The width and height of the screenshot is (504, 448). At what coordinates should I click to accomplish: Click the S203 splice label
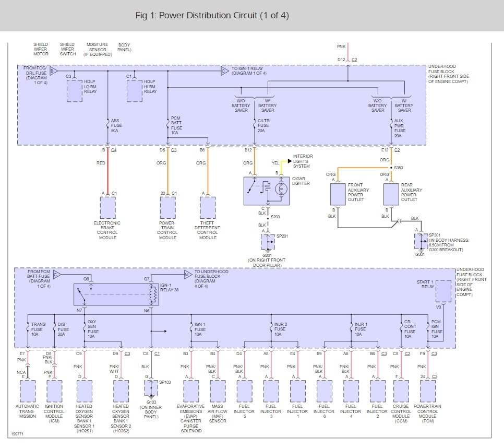[275, 217]
